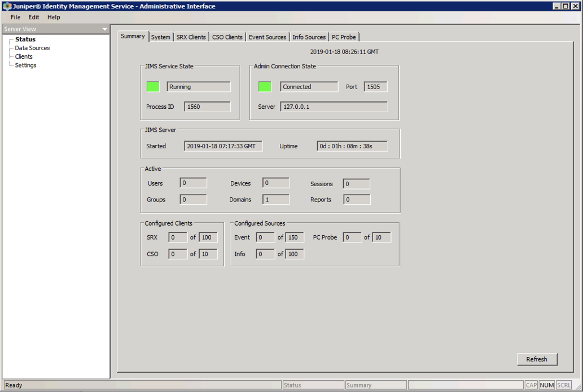This screenshot has width=583, height=392.
Task: Click the SRX configured count field
Action: (x=178, y=237)
